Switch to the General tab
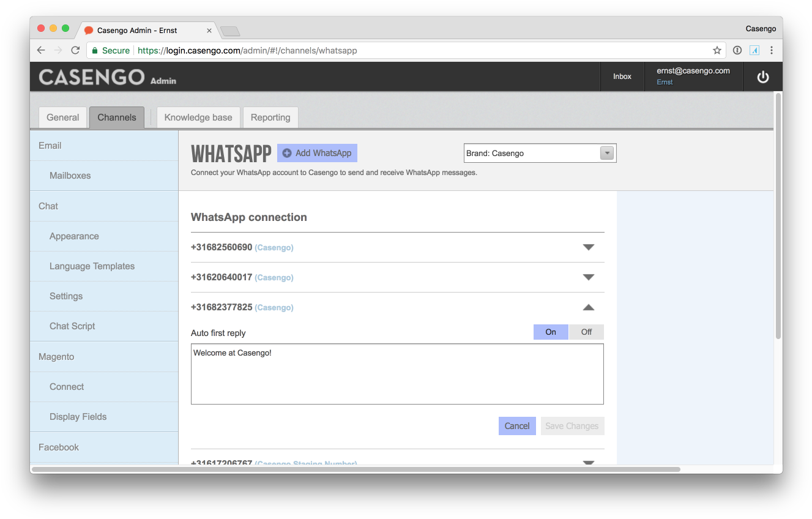Screen dimensions: 812x519 click(63, 118)
